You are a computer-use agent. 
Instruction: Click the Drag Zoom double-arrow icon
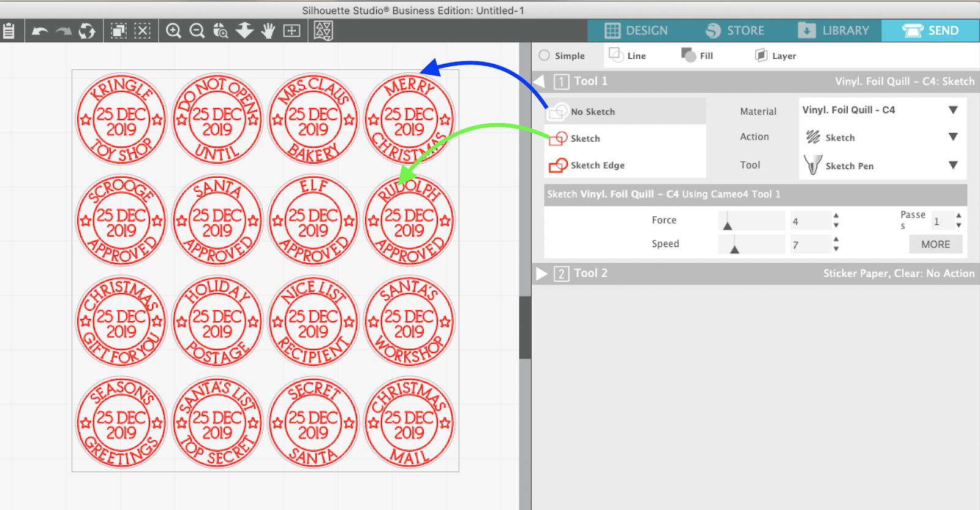(x=244, y=31)
